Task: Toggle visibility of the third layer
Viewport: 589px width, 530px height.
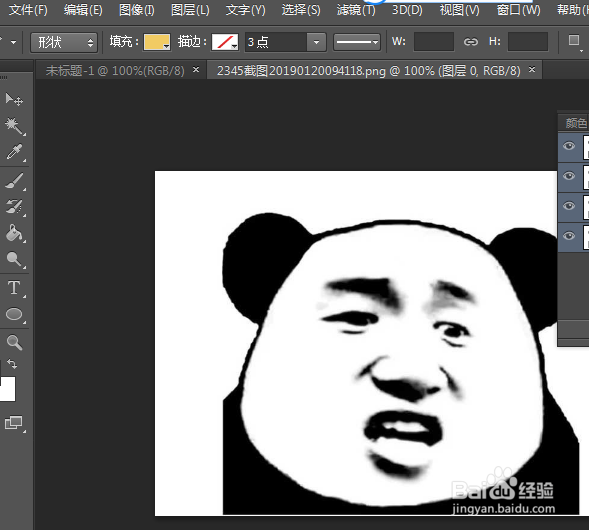Action: point(569,206)
